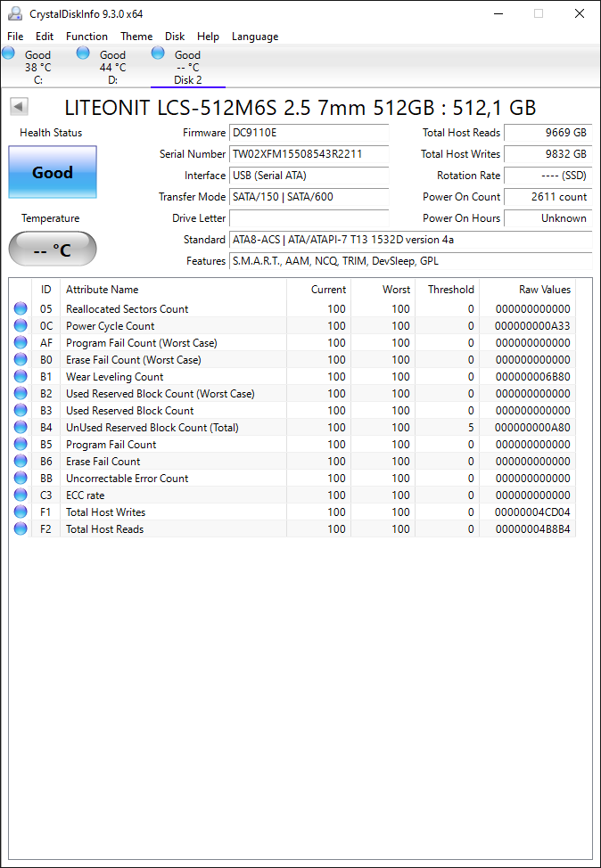Click the threshold value 5 for B4
The height and width of the screenshot is (868, 601).
[x=471, y=428]
